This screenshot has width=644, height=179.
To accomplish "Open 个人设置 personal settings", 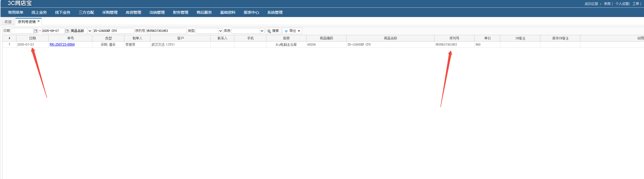I will [x=622, y=4].
